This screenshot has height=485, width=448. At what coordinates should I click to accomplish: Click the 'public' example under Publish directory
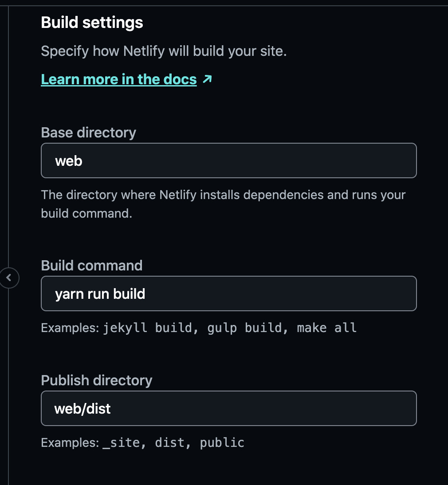tap(222, 443)
